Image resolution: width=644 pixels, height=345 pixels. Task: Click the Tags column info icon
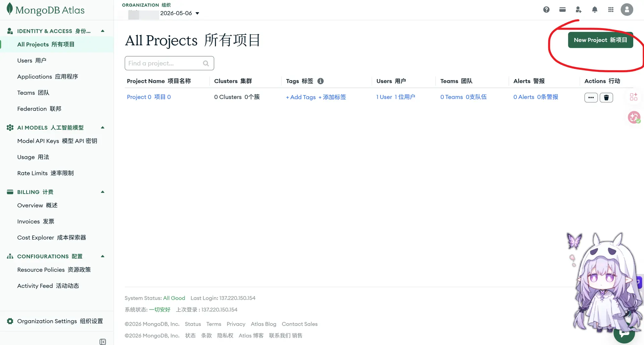coord(321,81)
